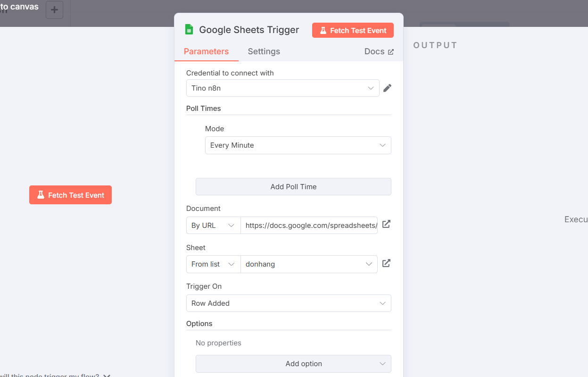Open the document link external icon
This screenshot has height=377, width=588.
pos(386,224)
